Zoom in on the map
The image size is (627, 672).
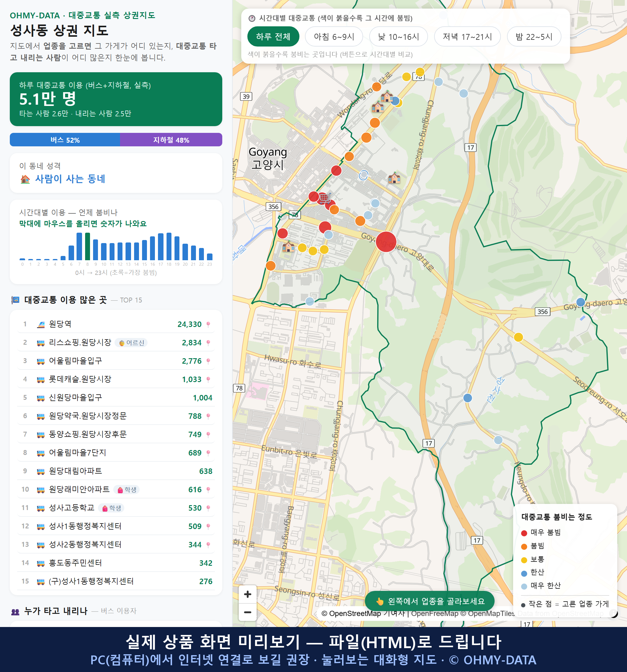pos(247,594)
